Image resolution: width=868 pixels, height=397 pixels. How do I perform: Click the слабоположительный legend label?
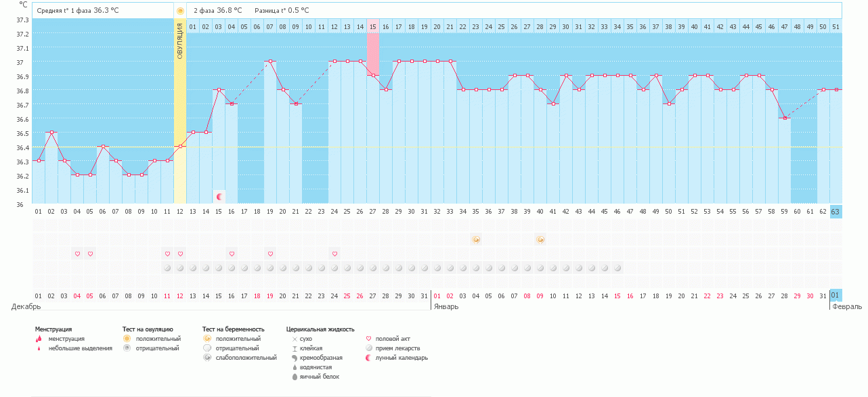coord(246,358)
